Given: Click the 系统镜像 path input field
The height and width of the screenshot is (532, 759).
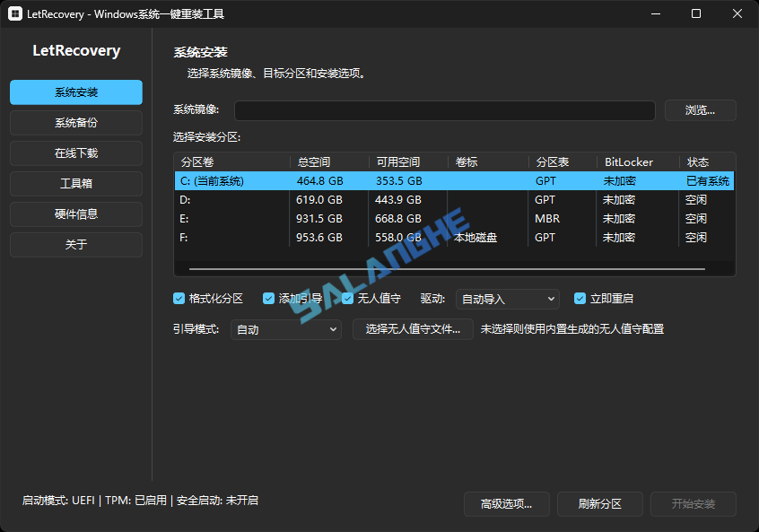Looking at the screenshot, I should 445,110.
